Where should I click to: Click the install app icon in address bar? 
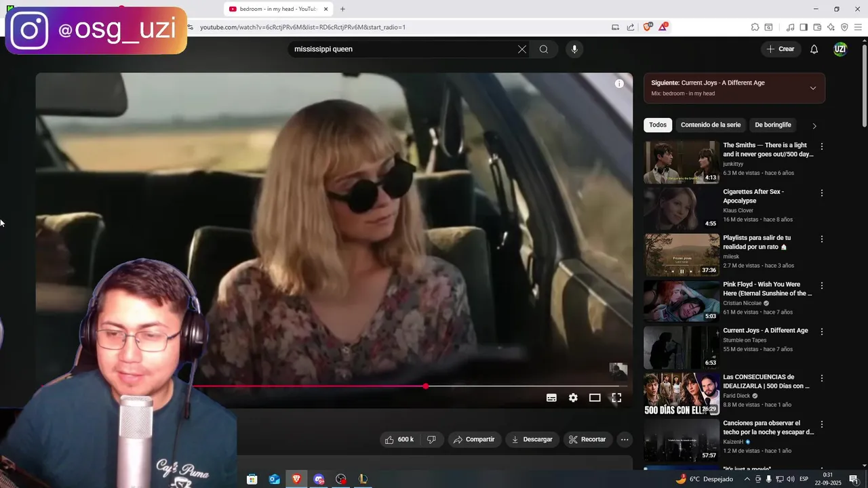(x=616, y=27)
